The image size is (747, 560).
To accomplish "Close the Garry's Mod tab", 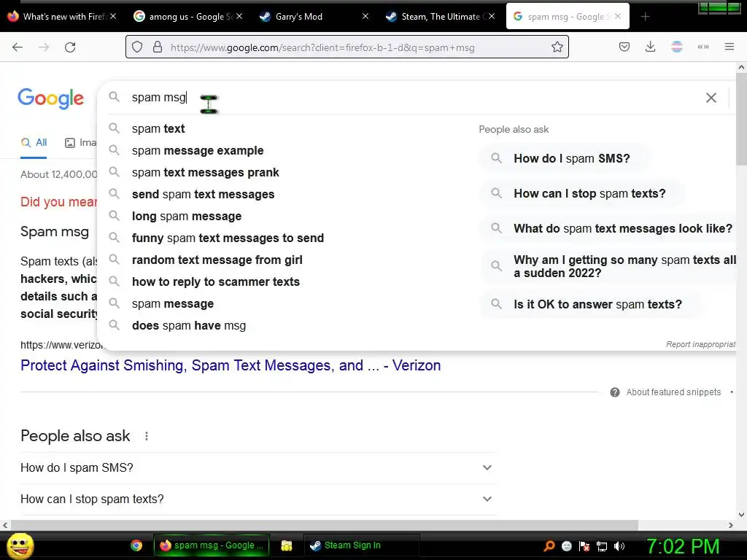I will 365,16.
